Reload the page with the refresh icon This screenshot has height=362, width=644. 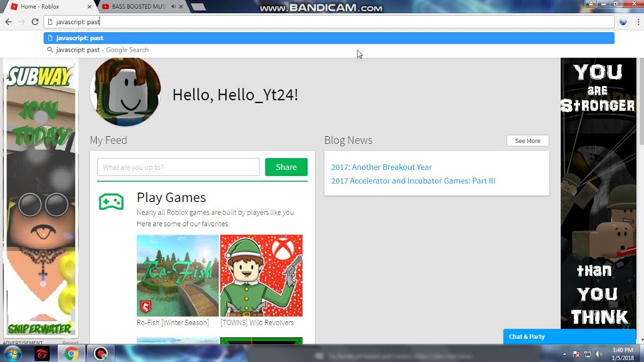coord(35,22)
